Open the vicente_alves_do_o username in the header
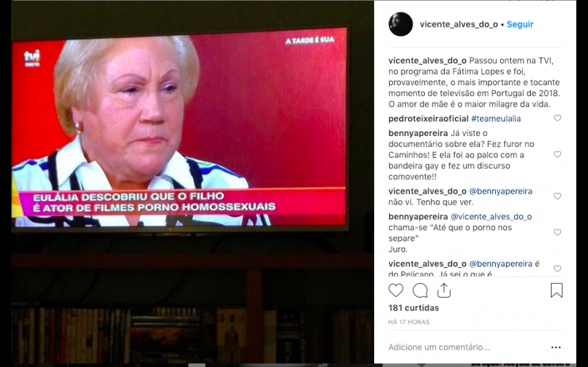Image resolution: width=588 pixels, height=367 pixels. point(459,24)
